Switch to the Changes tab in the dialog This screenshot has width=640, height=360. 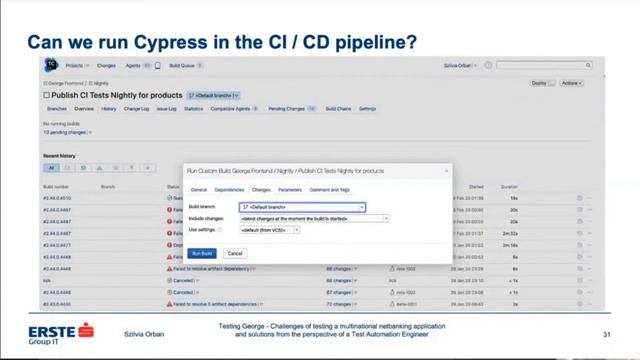coord(261,190)
